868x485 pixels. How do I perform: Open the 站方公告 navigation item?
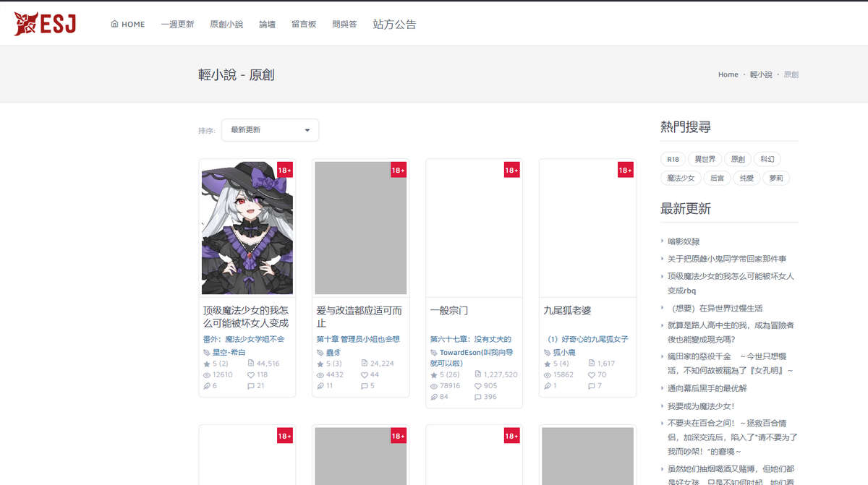tap(394, 24)
